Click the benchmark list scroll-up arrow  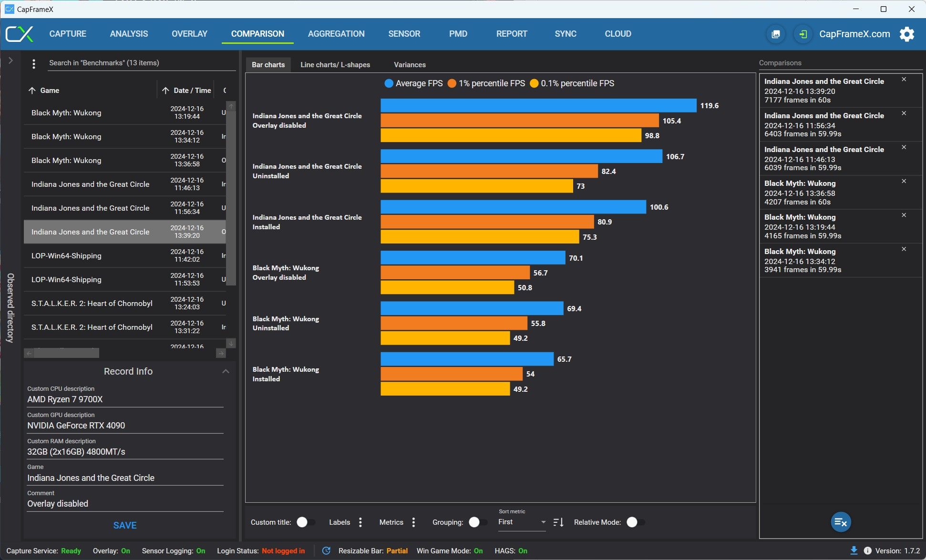coord(231,106)
